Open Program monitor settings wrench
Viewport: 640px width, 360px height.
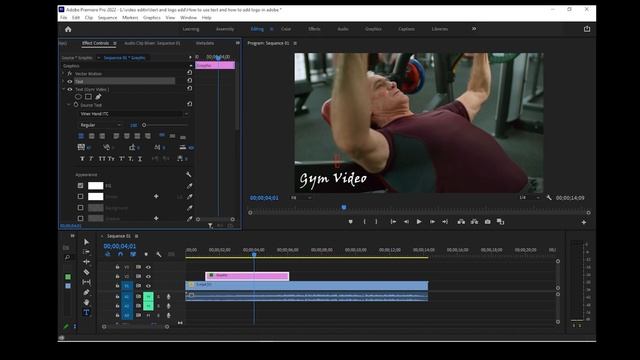(549, 198)
